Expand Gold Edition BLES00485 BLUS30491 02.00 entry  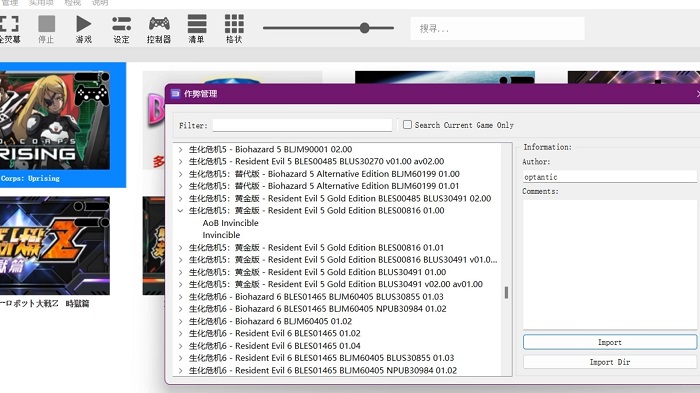[x=180, y=198]
